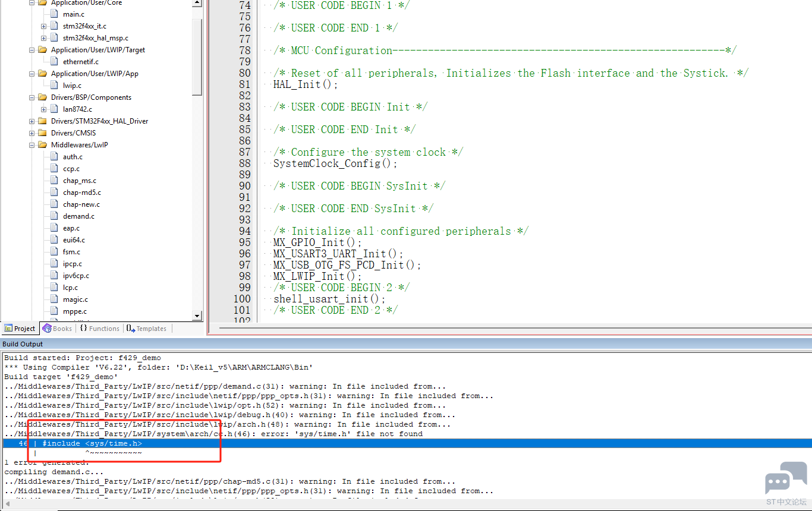Switch to the Functions tab

point(100,329)
